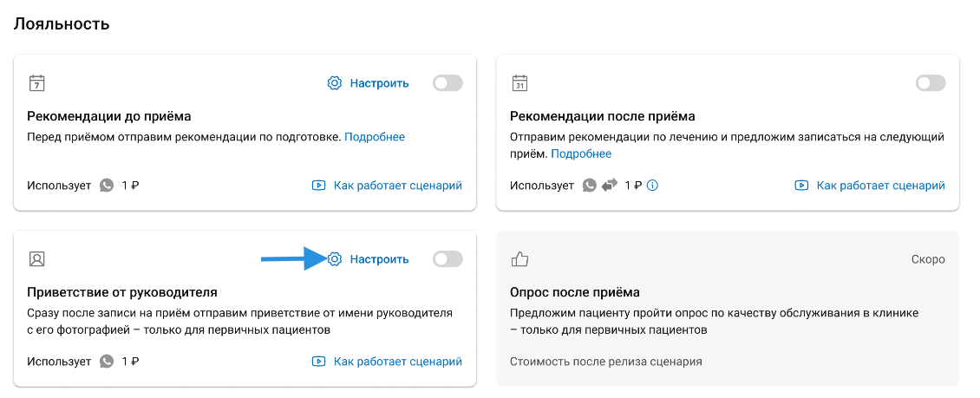980x398 pixels.
Task: Open Настроить for Рекомендации до приёма
Action: [x=379, y=83]
